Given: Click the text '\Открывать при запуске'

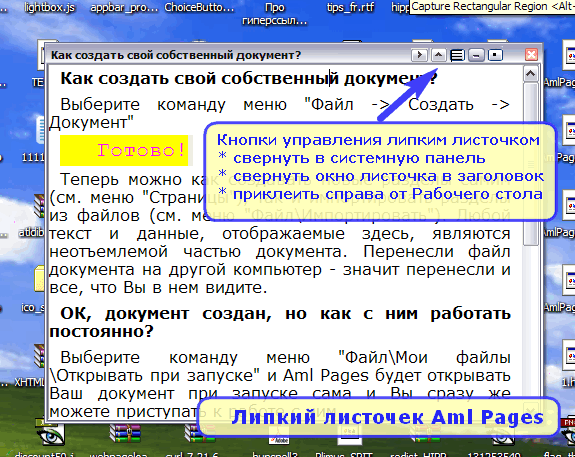Looking at the screenshot, I should [x=155, y=376].
